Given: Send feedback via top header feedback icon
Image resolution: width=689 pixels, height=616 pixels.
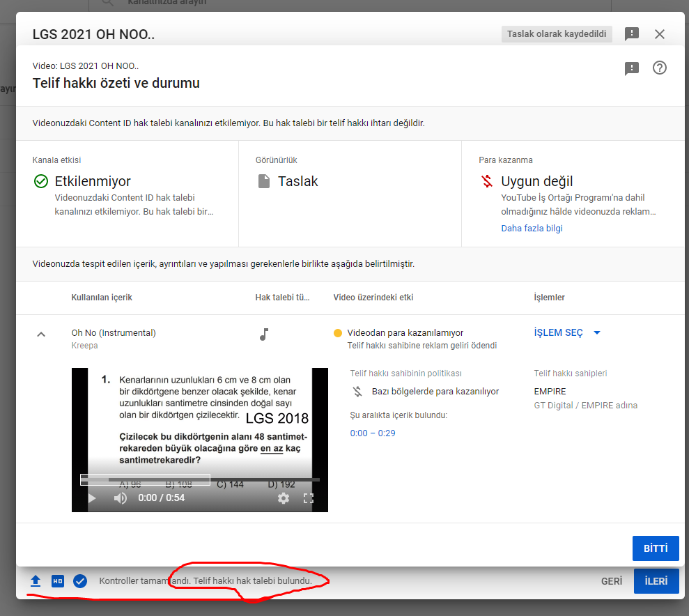Looking at the screenshot, I should [631, 34].
